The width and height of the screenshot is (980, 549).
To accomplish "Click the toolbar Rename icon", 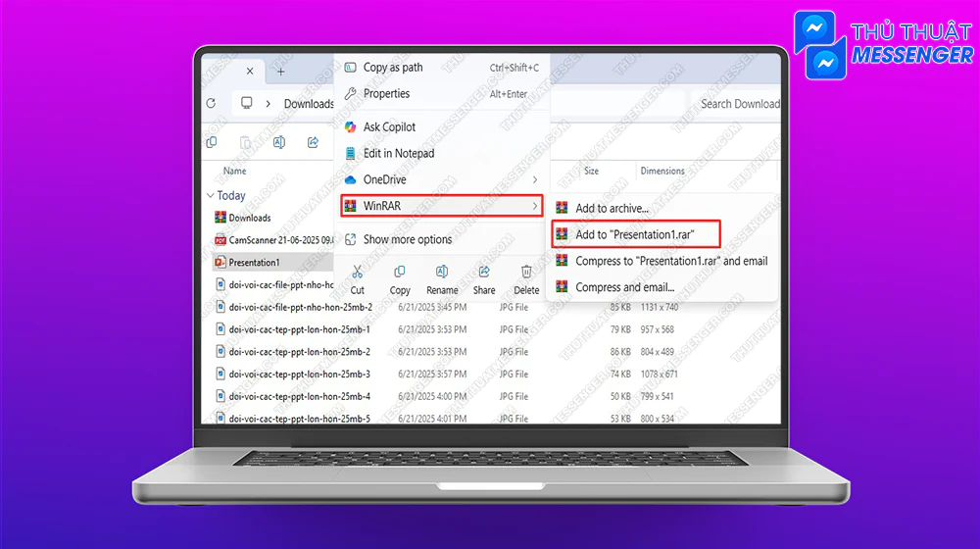I will pyautogui.click(x=279, y=142).
